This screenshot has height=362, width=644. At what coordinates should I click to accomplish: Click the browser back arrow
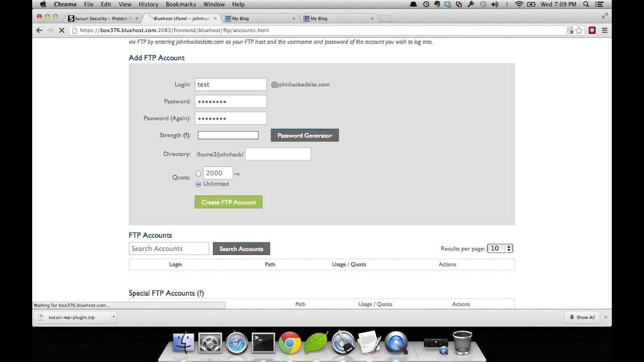pyautogui.click(x=39, y=30)
